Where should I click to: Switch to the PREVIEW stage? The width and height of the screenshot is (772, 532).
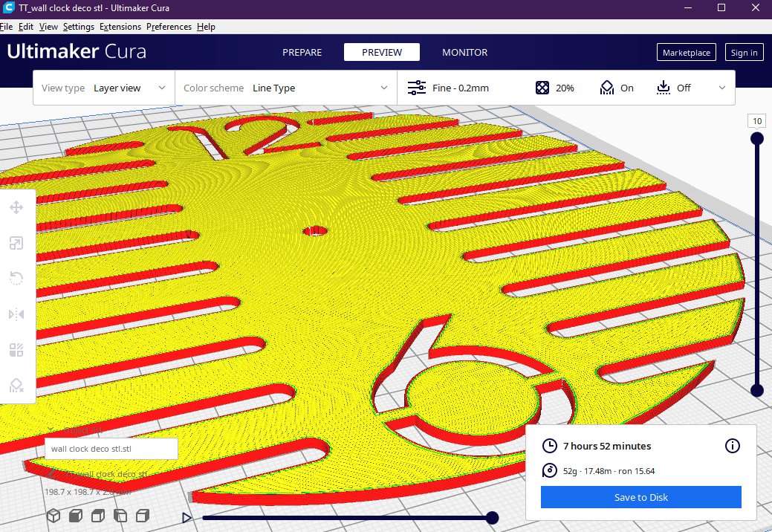pyautogui.click(x=382, y=52)
